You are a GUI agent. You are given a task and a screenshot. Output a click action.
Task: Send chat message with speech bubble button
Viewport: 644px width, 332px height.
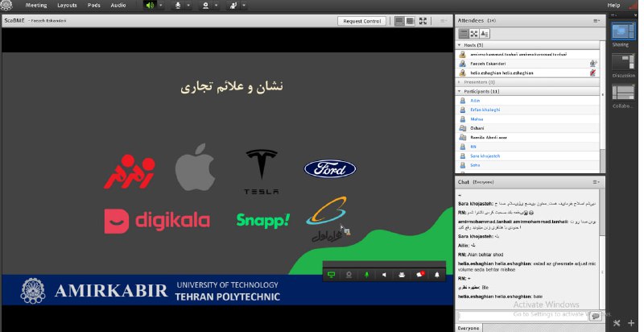point(595,316)
